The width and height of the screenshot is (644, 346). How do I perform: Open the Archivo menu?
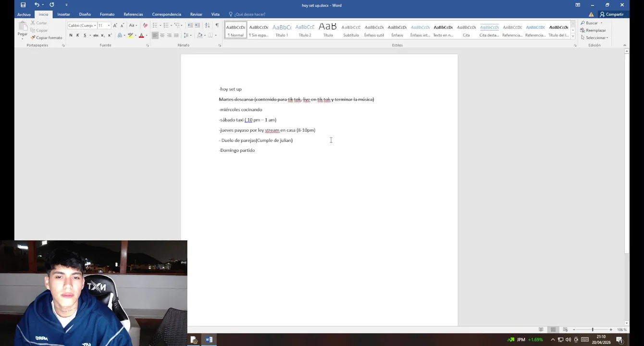click(24, 14)
